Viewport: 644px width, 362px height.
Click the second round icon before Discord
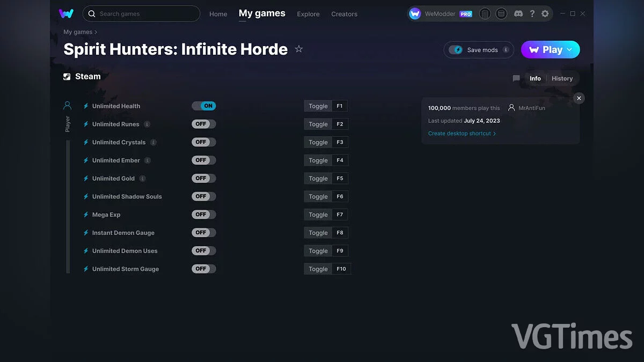click(501, 14)
